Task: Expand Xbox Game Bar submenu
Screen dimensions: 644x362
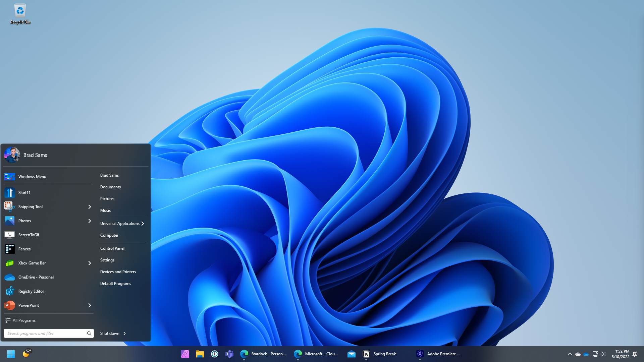Action: 89,263
